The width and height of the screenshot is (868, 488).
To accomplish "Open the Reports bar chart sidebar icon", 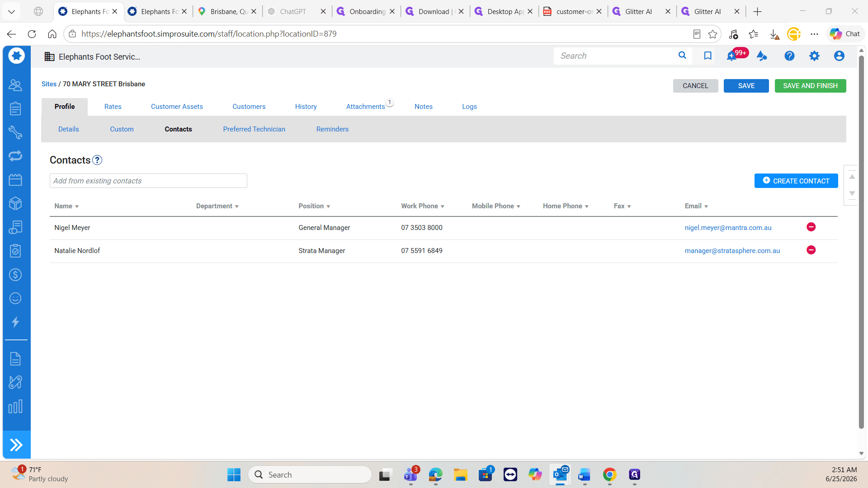I will (15, 407).
